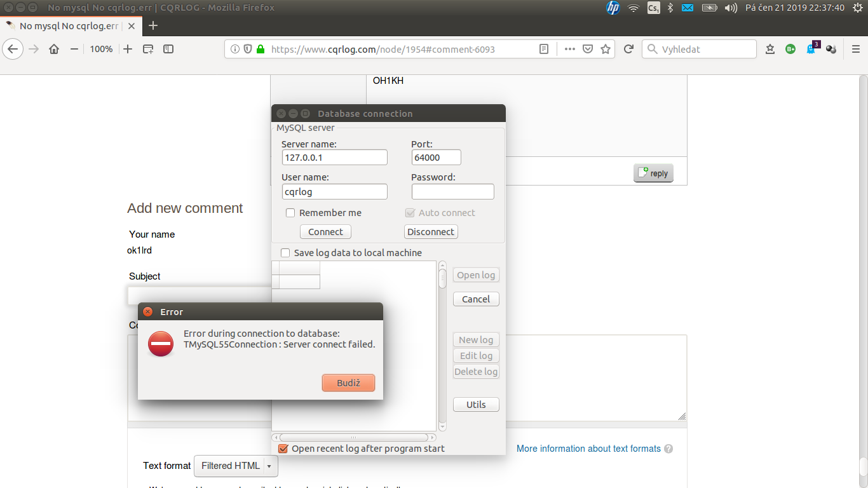Viewport: 868px width, 488px height.
Task: Click the ok1lrd user name text
Action: tap(139, 250)
